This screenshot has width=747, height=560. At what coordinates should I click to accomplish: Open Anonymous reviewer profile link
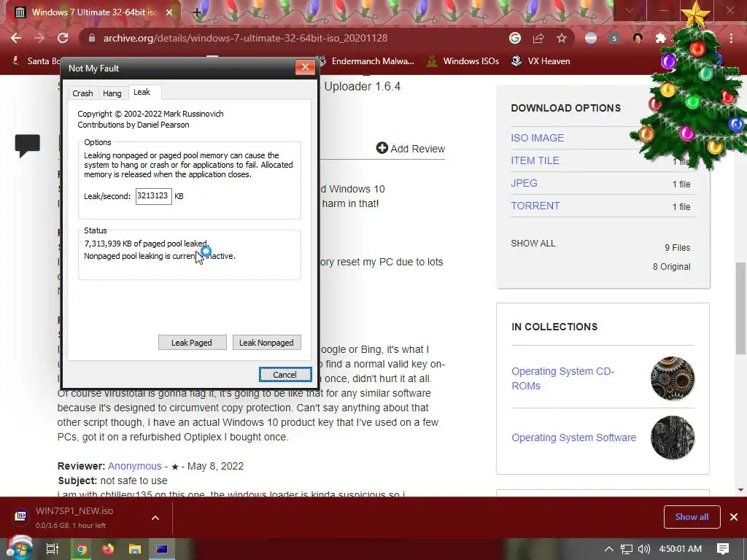point(134,466)
